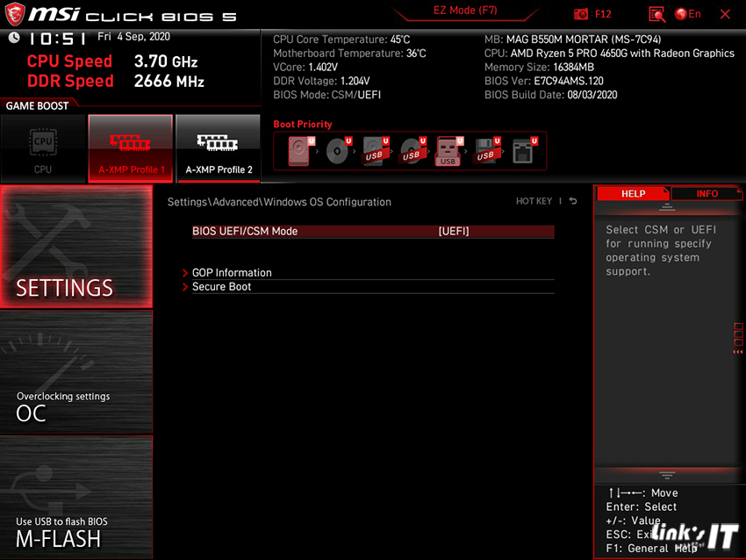
Task: Open the BIOS search magnifier icon
Action: pos(656,14)
